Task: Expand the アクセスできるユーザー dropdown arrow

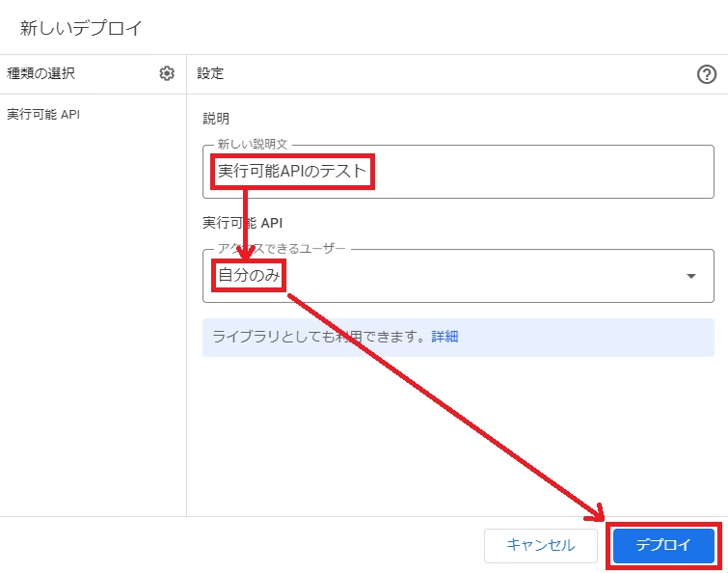Action: (x=690, y=276)
